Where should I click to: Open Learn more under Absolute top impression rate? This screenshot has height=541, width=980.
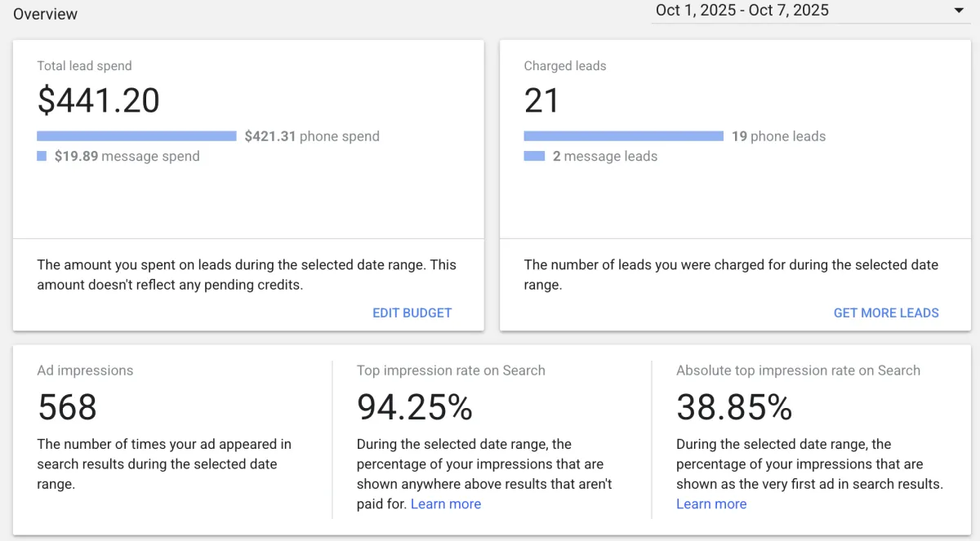point(711,503)
